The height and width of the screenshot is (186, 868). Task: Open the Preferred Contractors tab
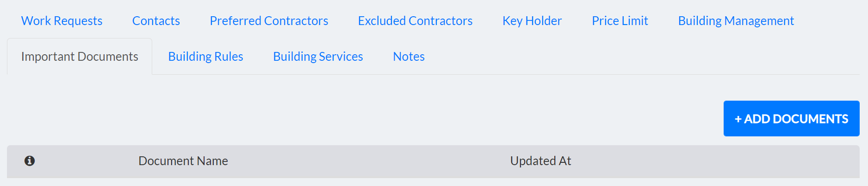(x=269, y=21)
